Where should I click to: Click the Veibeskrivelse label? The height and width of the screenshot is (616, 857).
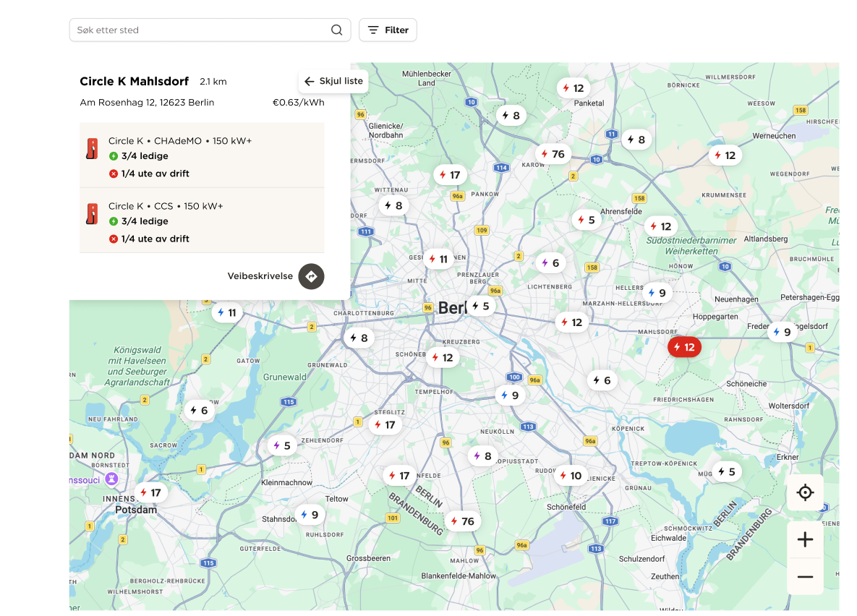tap(260, 276)
